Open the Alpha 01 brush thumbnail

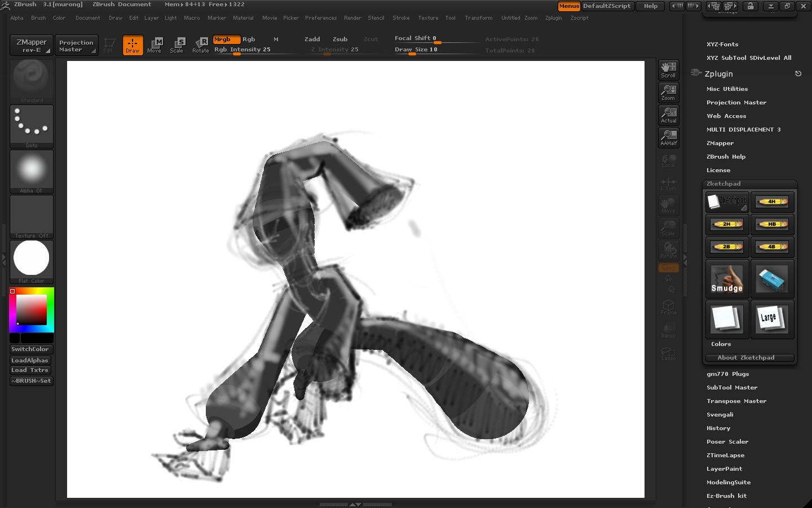coord(32,170)
